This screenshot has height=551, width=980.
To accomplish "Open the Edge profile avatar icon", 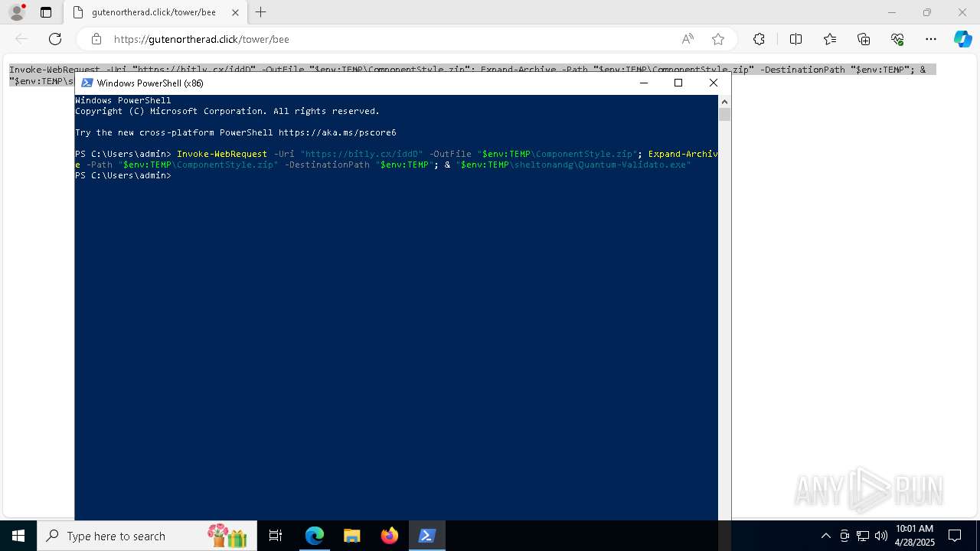I will 17,12.
